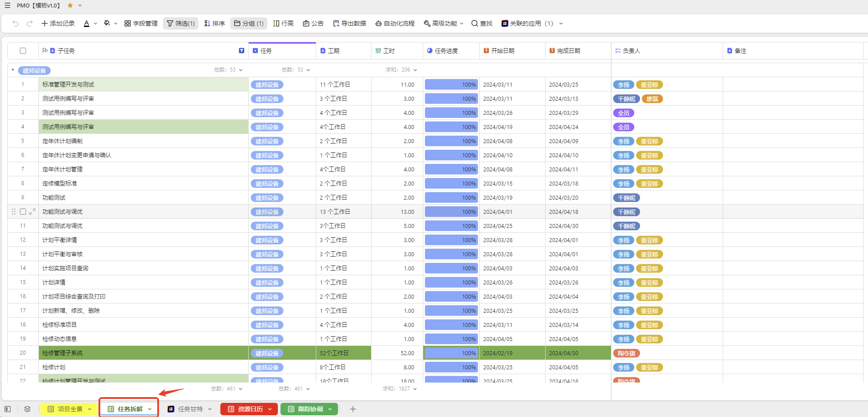Screen dimensions: 868x417
Task: Open dropdown next to PMO title
Action: pyautogui.click(x=80, y=5)
